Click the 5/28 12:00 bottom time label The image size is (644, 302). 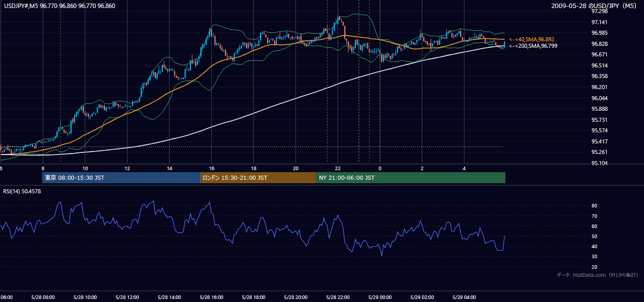coord(127,297)
